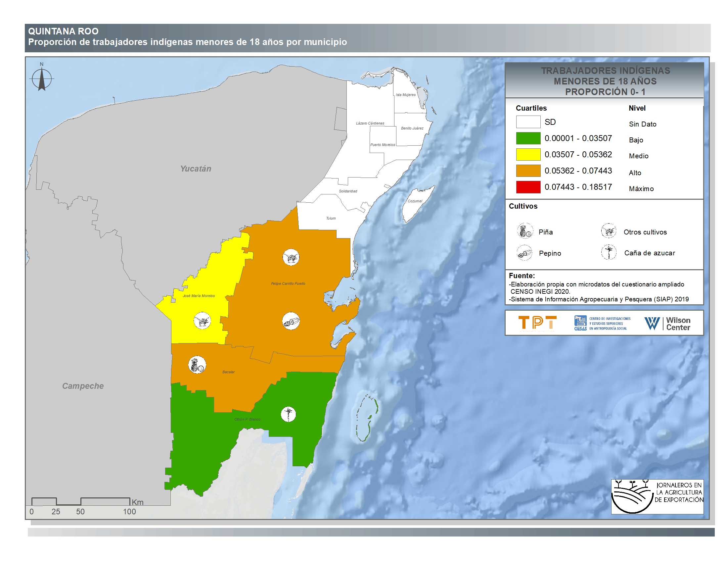The image size is (728, 563).
Task: Click the upper other crops icon in Felipe Carrillo Puerto
Action: [291, 257]
